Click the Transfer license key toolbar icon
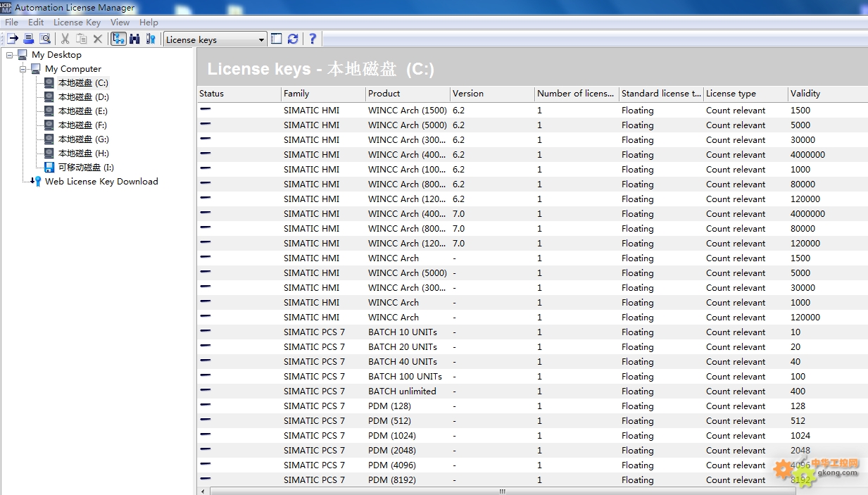 point(13,39)
